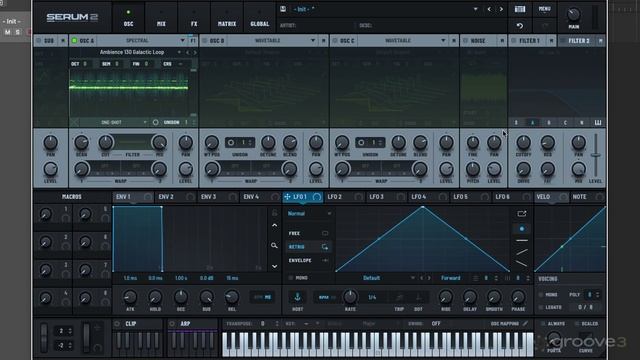Select next OSC A sample arrow
This screenshot has height=360, width=640.
click(195, 52)
